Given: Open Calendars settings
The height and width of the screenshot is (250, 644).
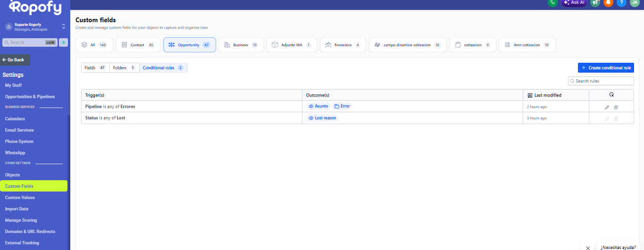Looking at the screenshot, I should point(15,119).
